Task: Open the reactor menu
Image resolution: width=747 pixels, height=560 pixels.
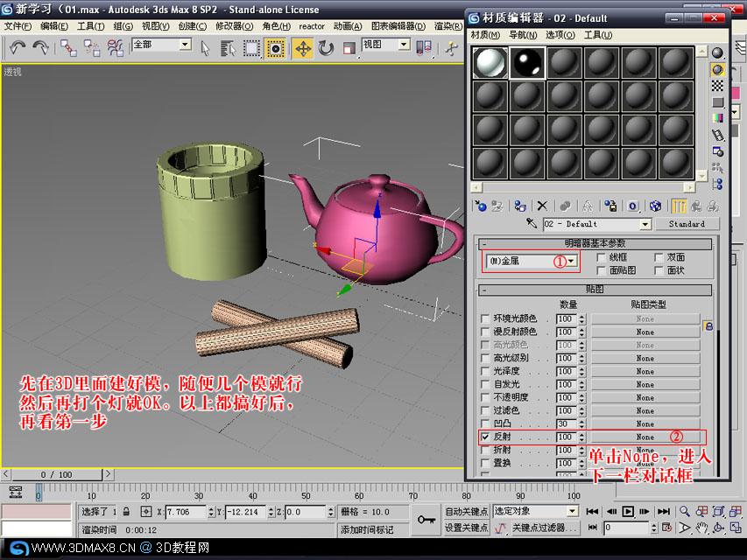Action: click(312, 26)
